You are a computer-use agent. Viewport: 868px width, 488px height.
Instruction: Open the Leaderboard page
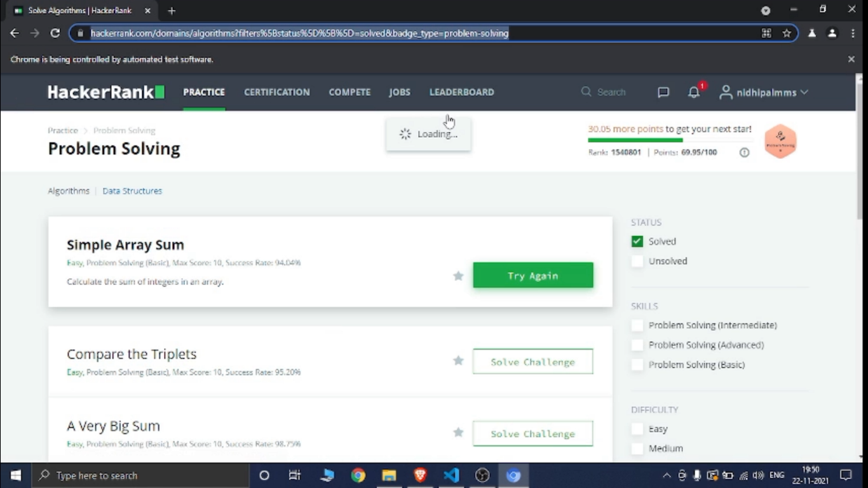[461, 92]
